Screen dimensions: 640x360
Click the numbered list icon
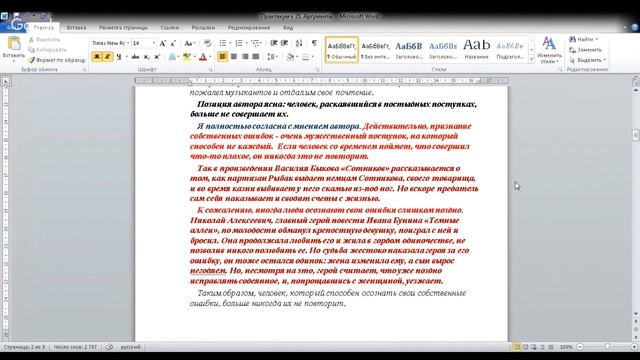click(239, 43)
